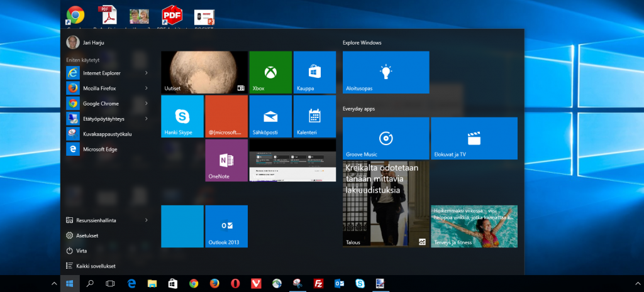Select the PowerPoint presentation desktop file
Viewport: 644px width, 292px height.
pos(204,18)
